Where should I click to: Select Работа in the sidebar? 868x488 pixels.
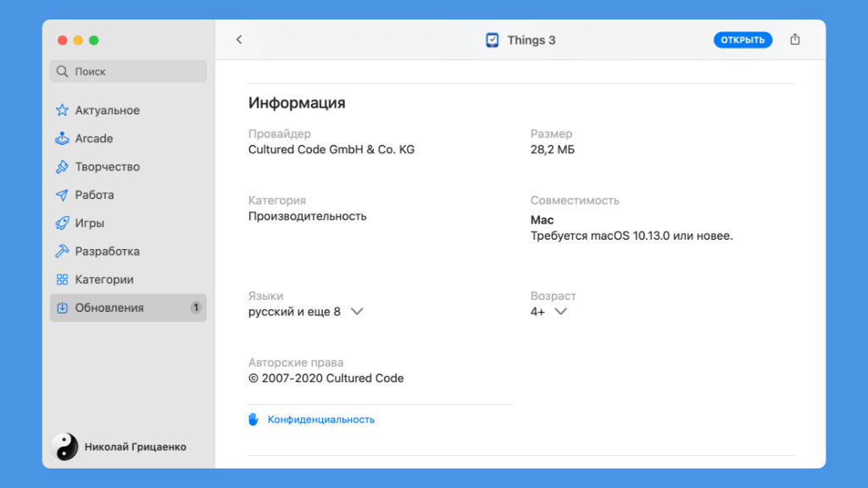[x=128, y=195]
